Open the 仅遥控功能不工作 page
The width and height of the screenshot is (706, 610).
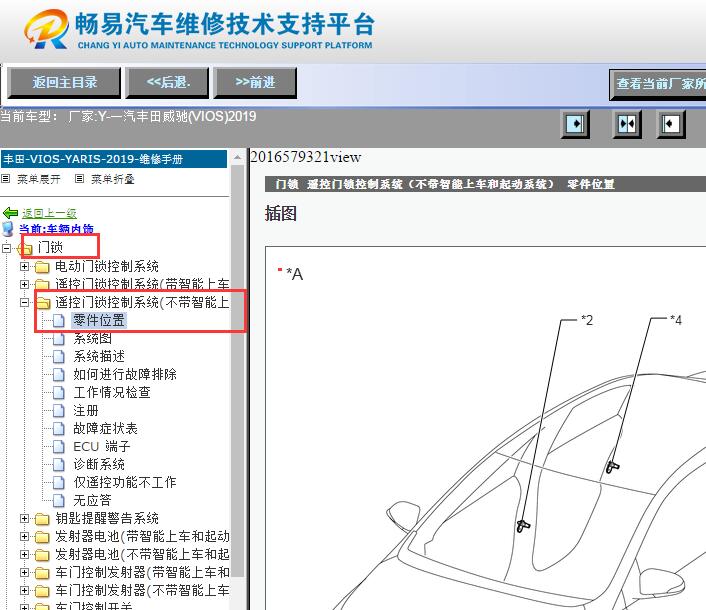click(125, 482)
